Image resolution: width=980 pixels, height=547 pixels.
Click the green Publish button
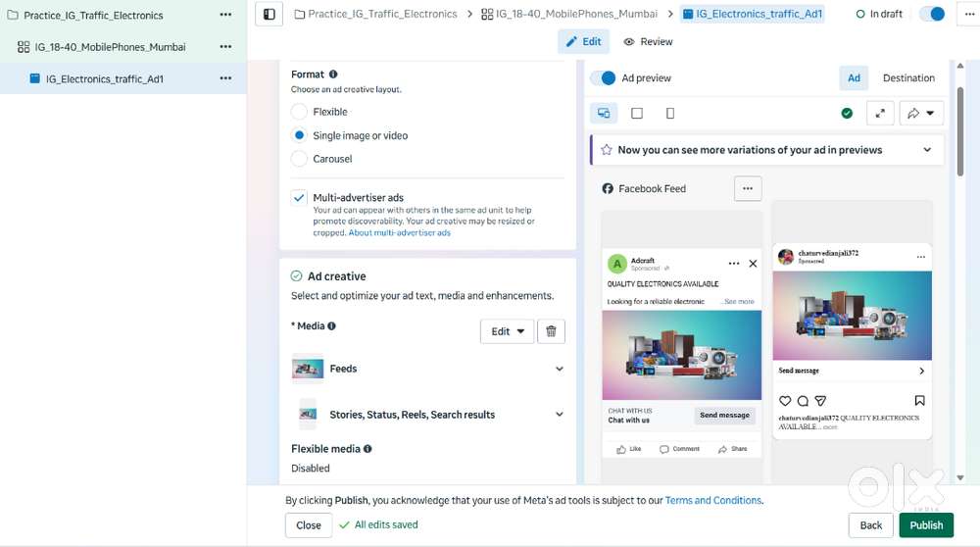[925, 525]
